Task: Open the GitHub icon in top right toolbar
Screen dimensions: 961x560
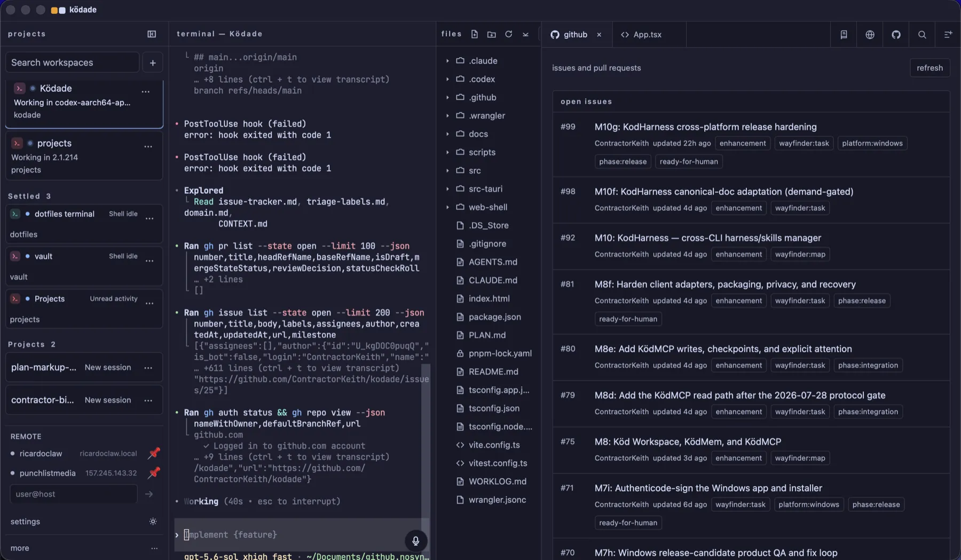Action: coord(896,35)
